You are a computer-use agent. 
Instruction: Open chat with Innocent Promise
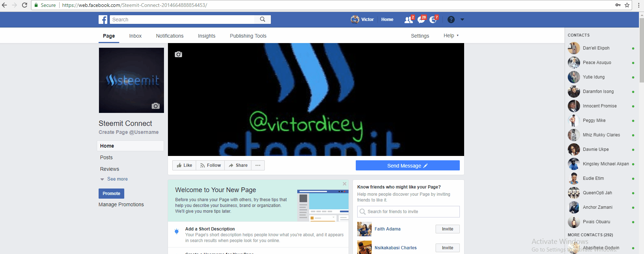601,106
